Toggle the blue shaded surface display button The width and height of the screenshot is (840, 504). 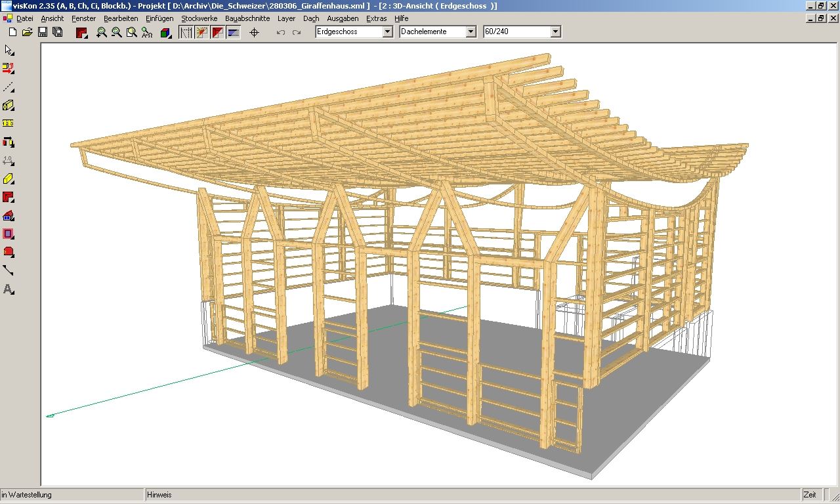234,32
